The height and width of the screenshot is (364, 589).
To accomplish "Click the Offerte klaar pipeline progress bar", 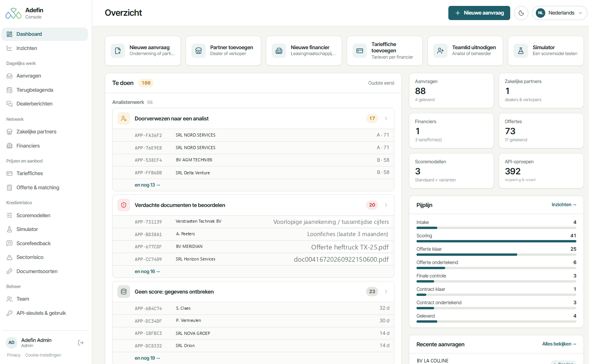I will point(496,255).
